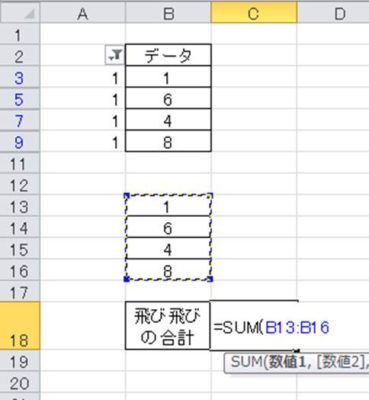Select row 17 header
The image size is (369, 400).
tap(20, 291)
